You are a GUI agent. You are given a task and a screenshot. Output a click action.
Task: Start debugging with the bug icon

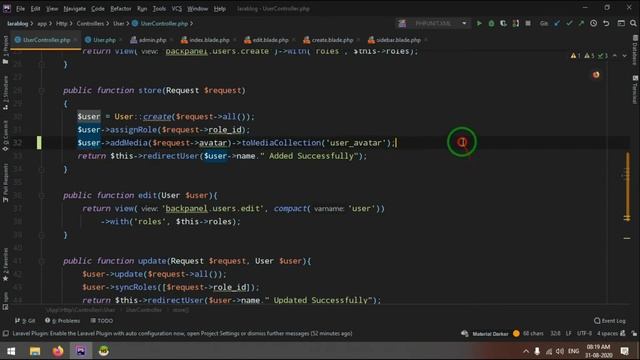(491, 24)
